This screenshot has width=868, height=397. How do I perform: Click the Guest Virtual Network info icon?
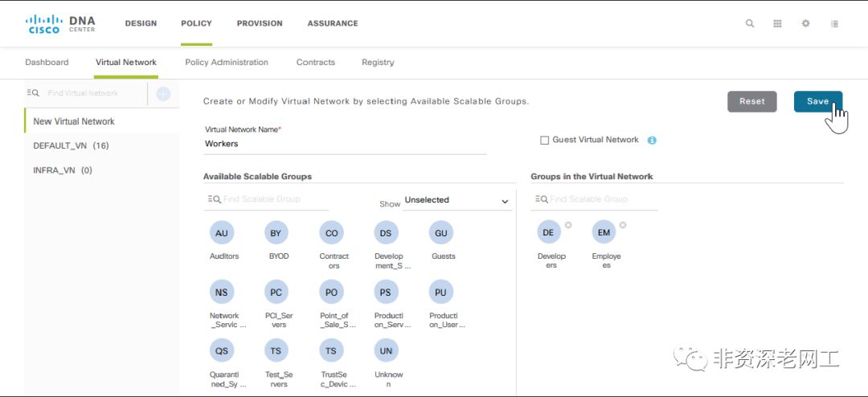652,140
